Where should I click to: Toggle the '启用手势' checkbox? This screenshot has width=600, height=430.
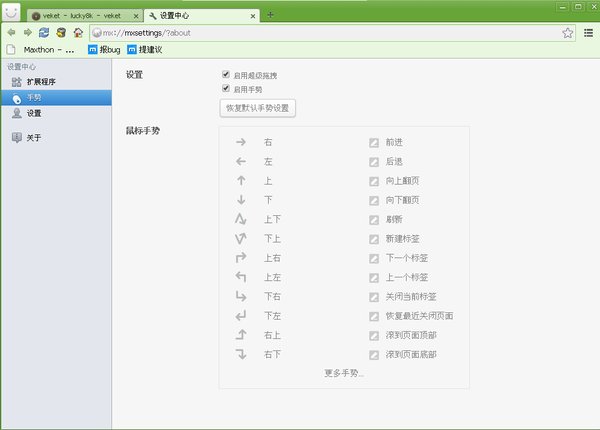(x=226, y=88)
